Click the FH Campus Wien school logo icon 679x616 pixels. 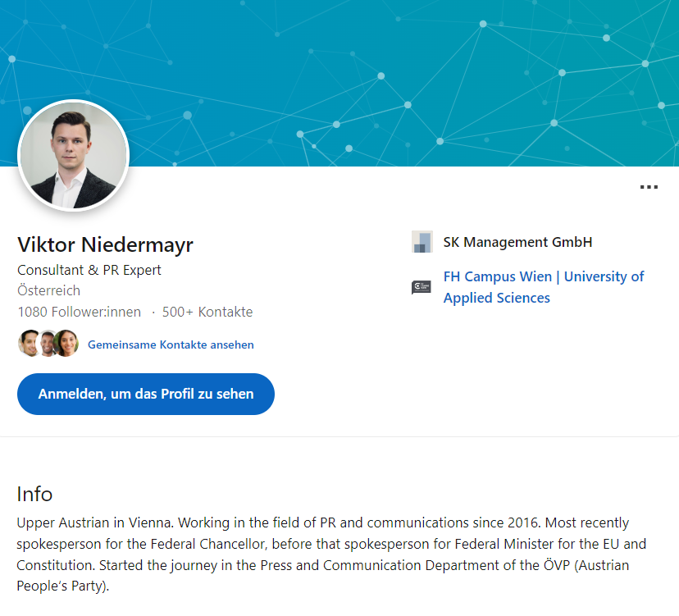pyautogui.click(x=422, y=287)
